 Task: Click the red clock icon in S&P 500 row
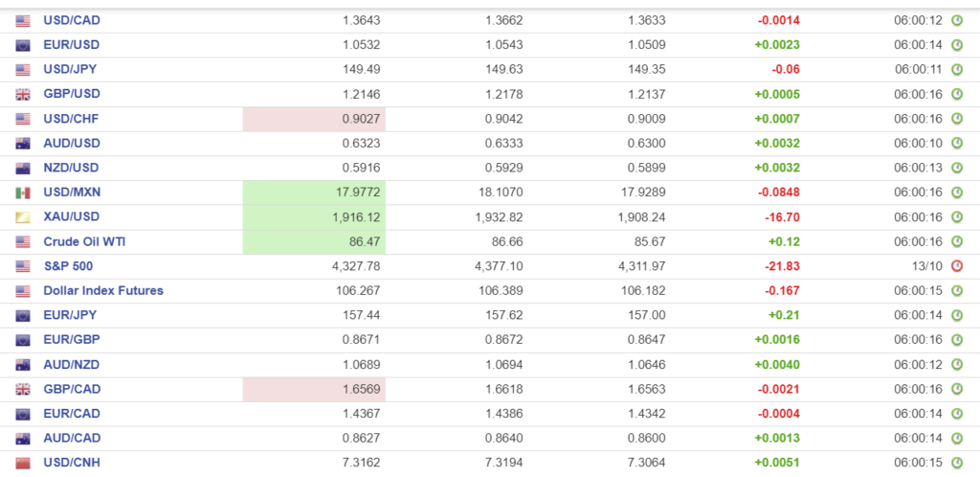[x=956, y=266]
